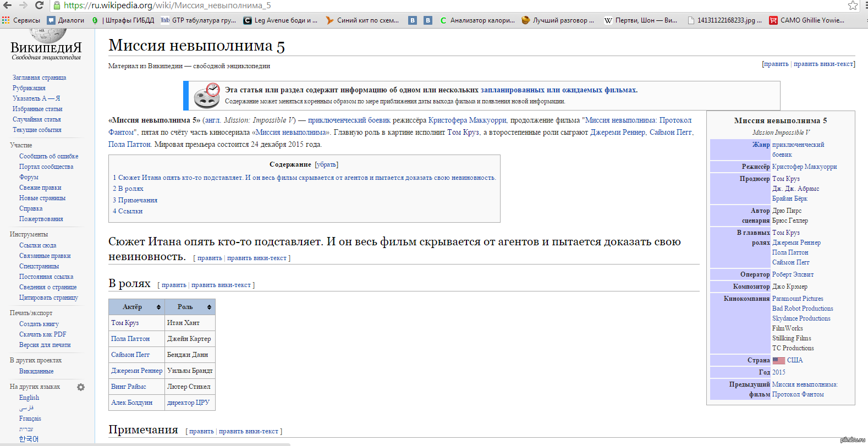Open year 2015 link in infobox
The height and width of the screenshot is (446, 868).
(779, 372)
